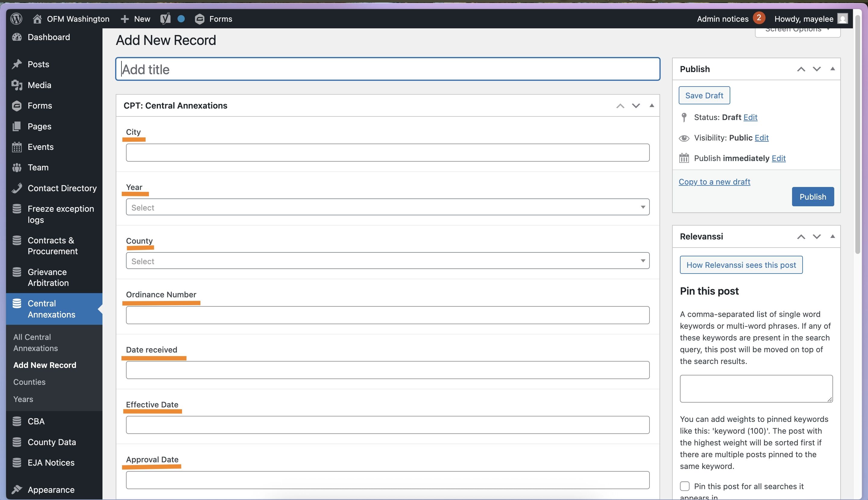Image resolution: width=868 pixels, height=500 pixels.
Task: Collapse the Publish panel toggle triangle
Action: point(832,69)
